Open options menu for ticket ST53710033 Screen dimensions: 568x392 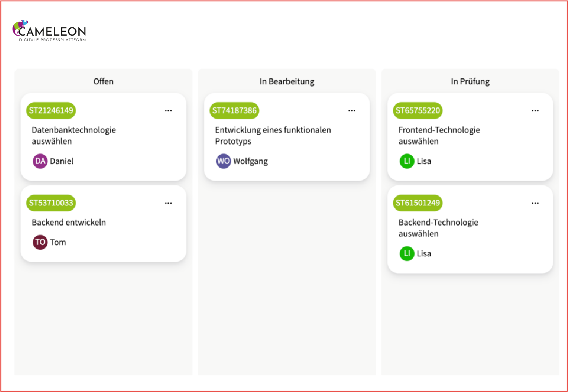pos(168,203)
